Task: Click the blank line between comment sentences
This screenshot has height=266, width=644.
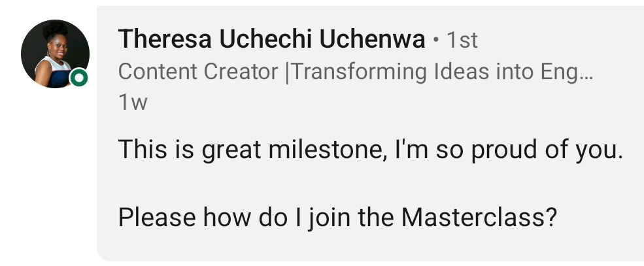Action: coord(369,183)
